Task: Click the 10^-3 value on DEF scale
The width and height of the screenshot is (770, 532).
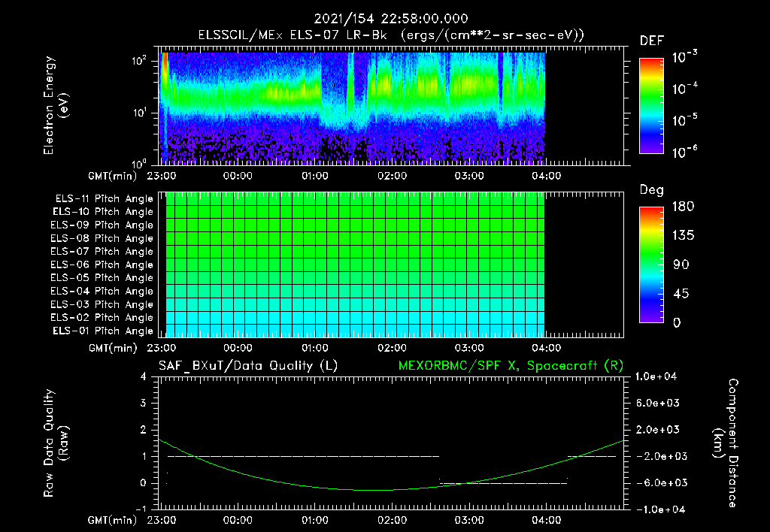Action: pos(684,57)
